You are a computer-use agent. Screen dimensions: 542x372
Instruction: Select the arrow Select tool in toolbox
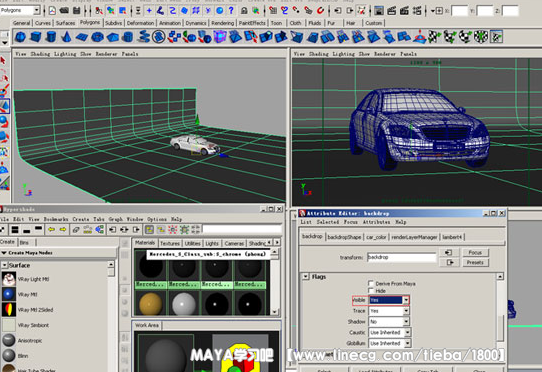[4, 61]
